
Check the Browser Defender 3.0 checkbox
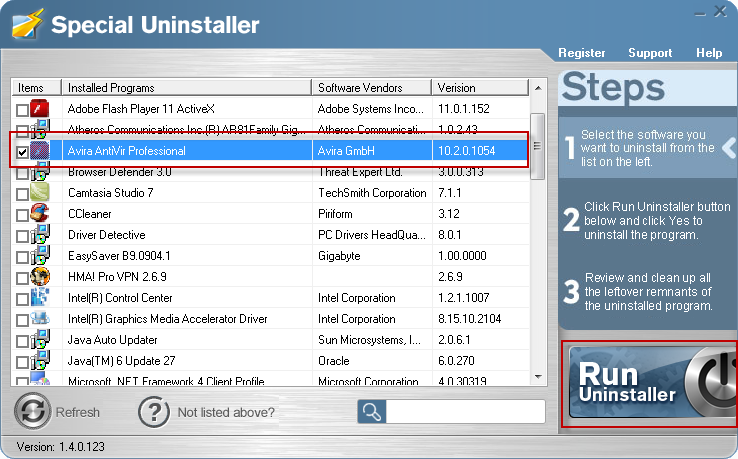pos(22,173)
